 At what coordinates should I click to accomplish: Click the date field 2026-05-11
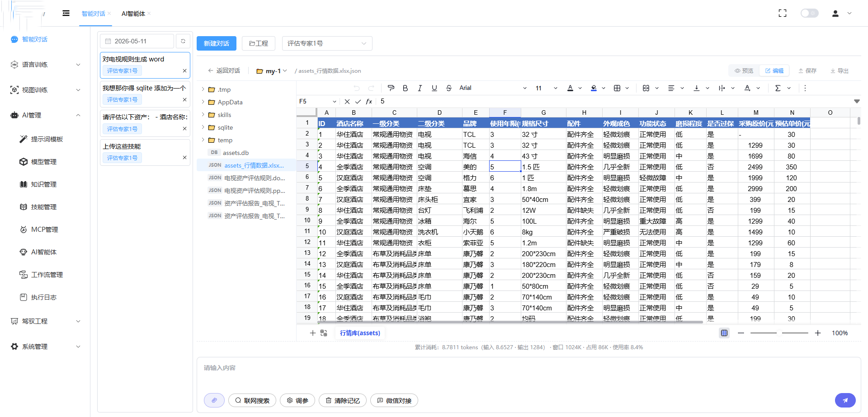coord(137,41)
